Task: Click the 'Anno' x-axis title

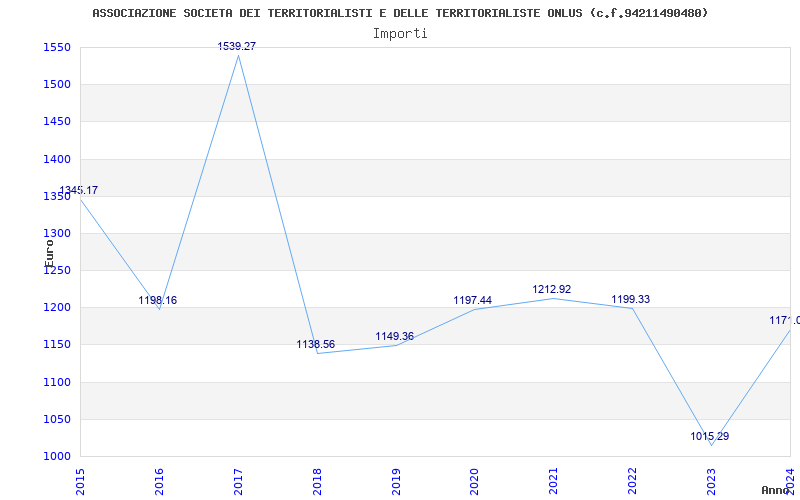Action: point(775,490)
